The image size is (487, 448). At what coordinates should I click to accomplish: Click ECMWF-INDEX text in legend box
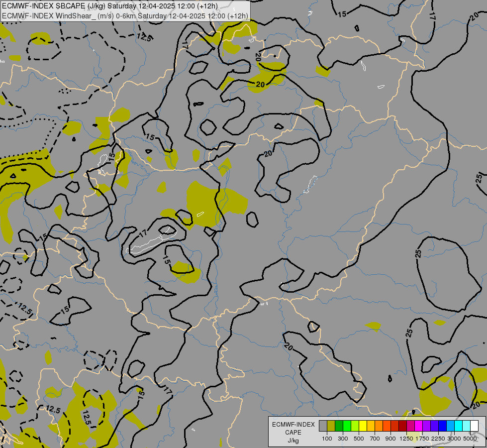point(293,425)
